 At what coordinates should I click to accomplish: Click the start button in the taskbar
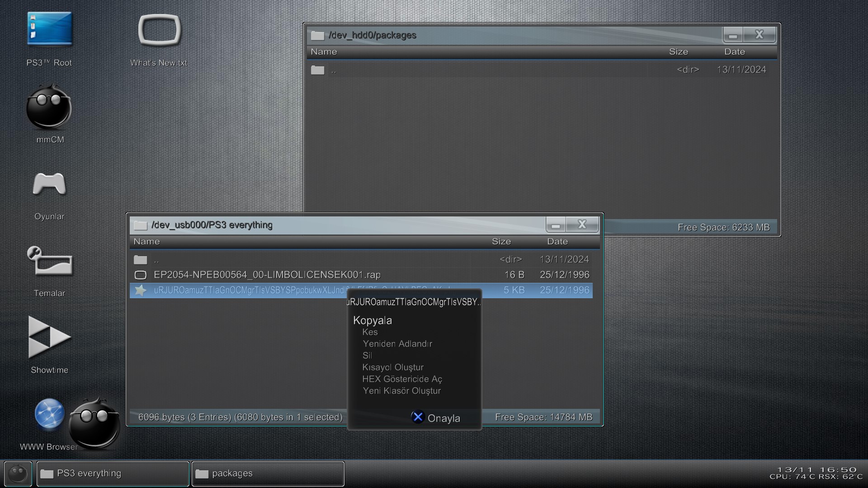[x=18, y=474]
